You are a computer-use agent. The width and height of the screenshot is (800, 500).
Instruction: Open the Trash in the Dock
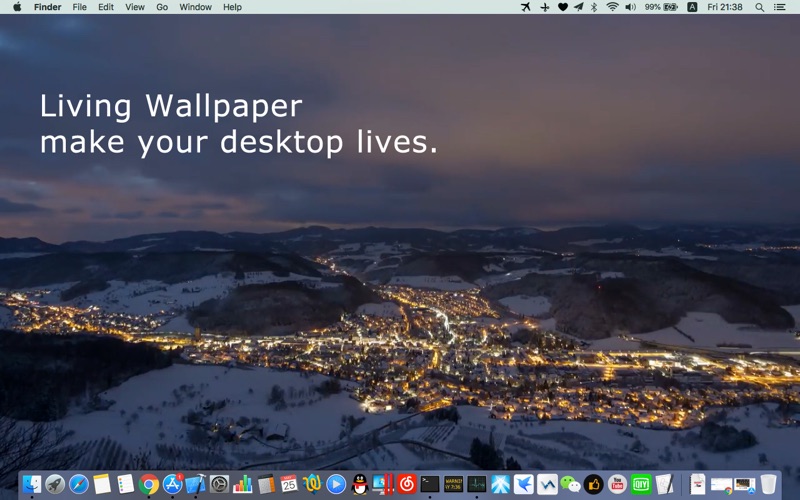point(768,484)
